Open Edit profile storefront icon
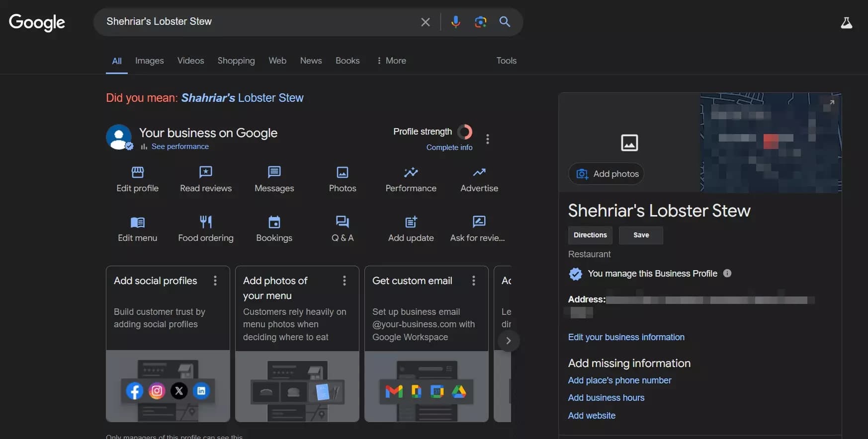Viewport: 868px width, 439px height. tap(138, 172)
